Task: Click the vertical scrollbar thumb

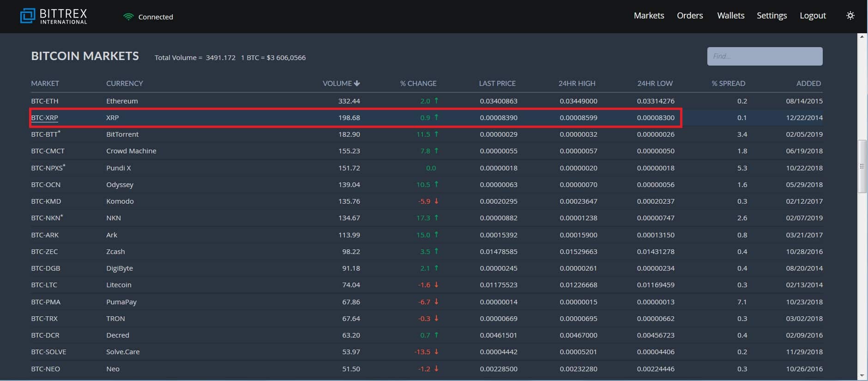Action: tap(862, 166)
